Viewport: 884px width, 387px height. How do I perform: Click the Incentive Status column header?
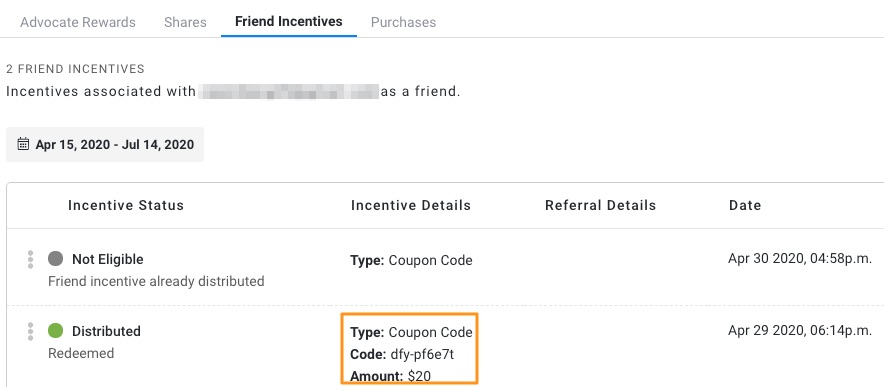[x=126, y=205]
